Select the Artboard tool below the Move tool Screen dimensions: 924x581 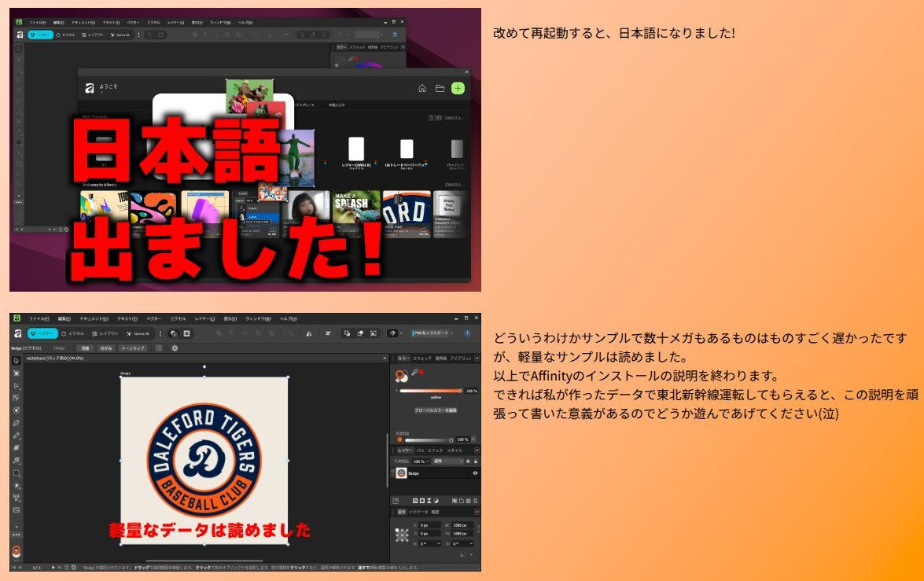tap(17, 373)
